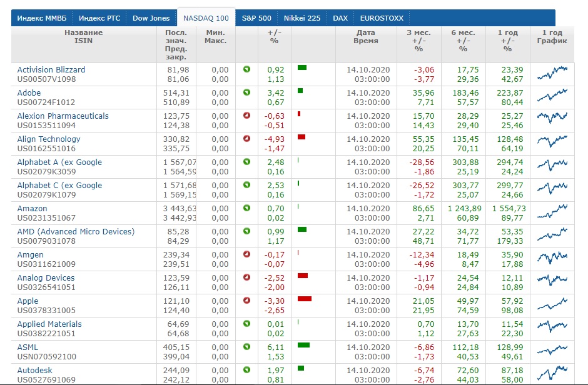Viewport: 588px width, 385px height.
Task: Click the red trend icon for Analog Devices
Action: pyautogui.click(x=246, y=277)
